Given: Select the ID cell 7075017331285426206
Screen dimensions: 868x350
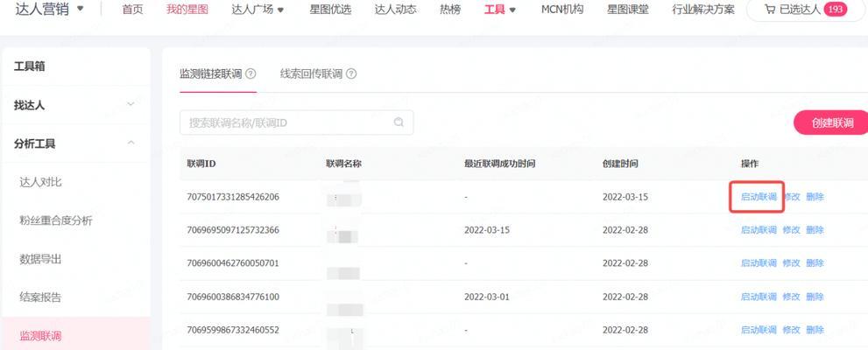Looking at the screenshot, I should pyautogui.click(x=233, y=197).
